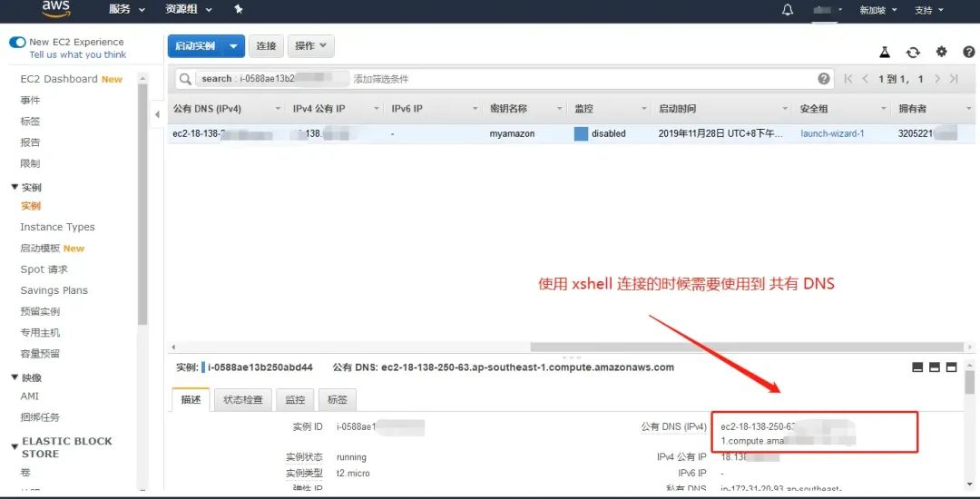980x499 pixels.
Task: Switch to the 标签 tab in details
Action: 337,400
